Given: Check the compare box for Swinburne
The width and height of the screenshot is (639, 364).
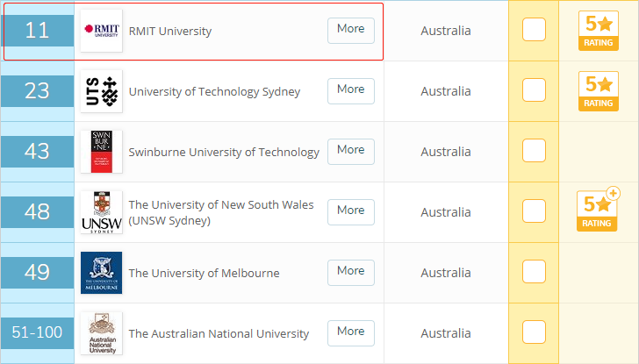Looking at the screenshot, I should [534, 150].
